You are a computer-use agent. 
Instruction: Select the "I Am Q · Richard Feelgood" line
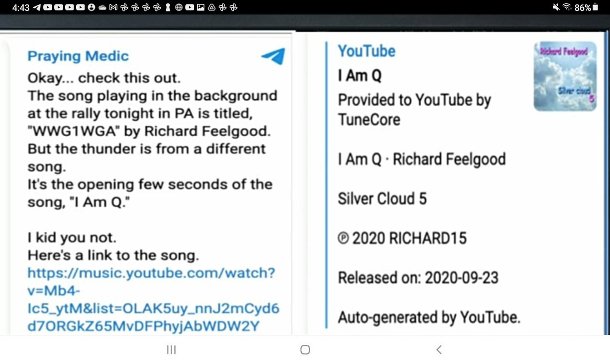(422, 159)
